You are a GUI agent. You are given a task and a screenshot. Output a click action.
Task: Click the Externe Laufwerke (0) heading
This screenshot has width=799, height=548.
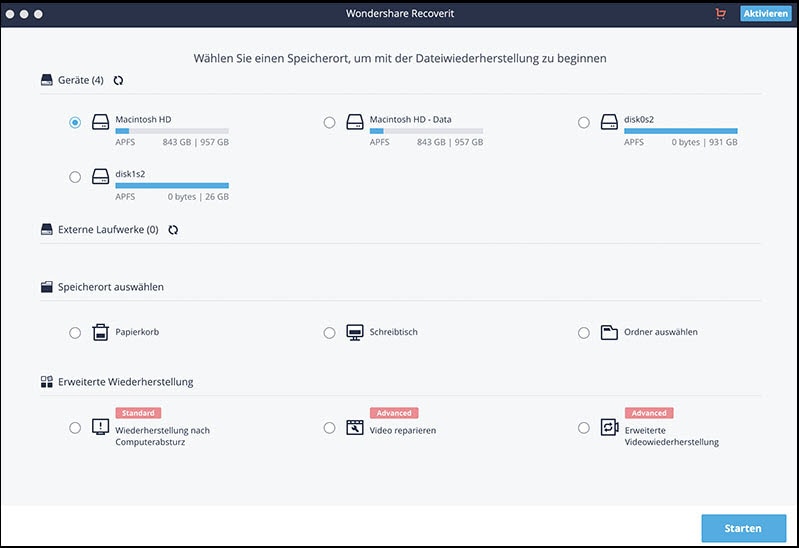point(108,229)
